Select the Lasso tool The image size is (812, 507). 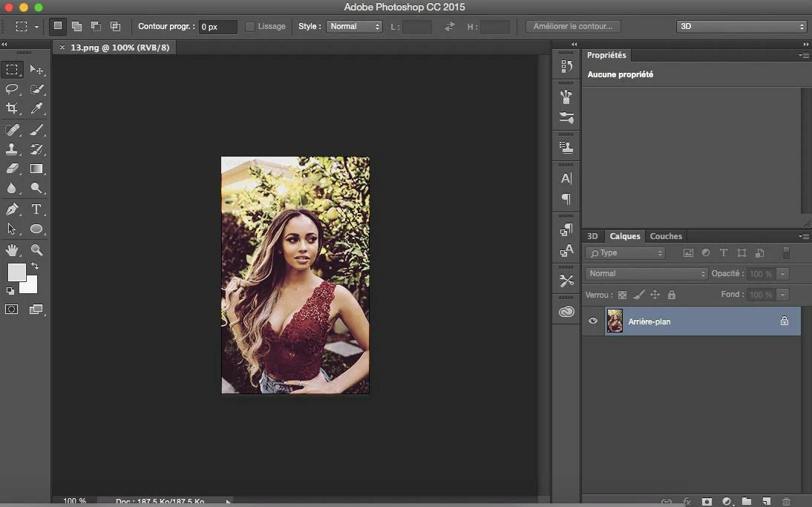click(12, 89)
